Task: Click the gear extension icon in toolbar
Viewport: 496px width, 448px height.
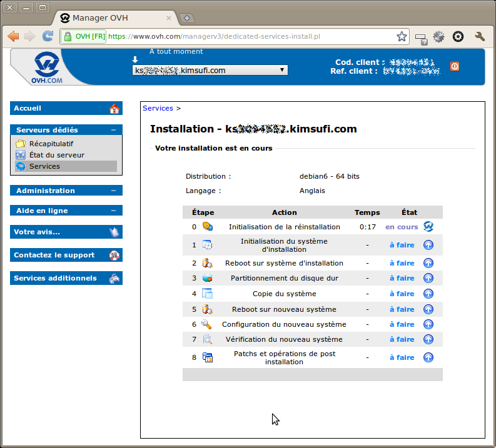Action: 438,37
